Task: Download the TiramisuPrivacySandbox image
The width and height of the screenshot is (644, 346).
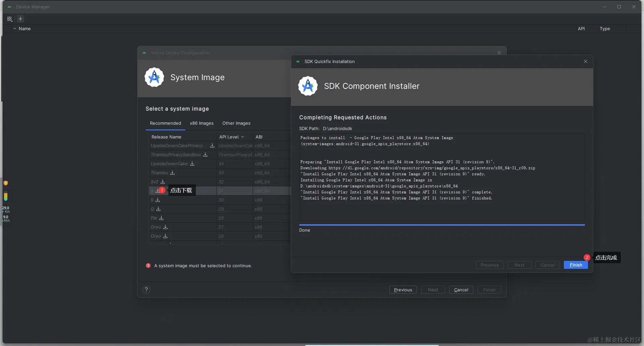Action: [205, 155]
